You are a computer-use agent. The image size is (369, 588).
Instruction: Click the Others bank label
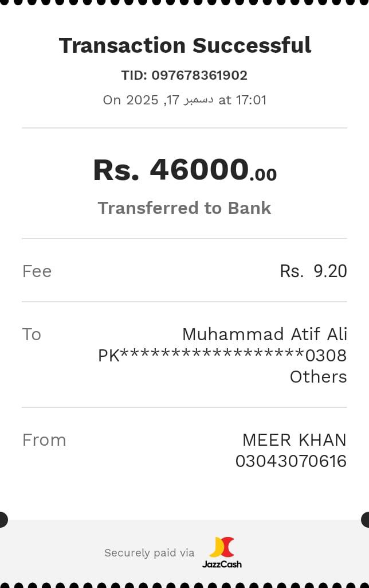[x=318, y=377]
